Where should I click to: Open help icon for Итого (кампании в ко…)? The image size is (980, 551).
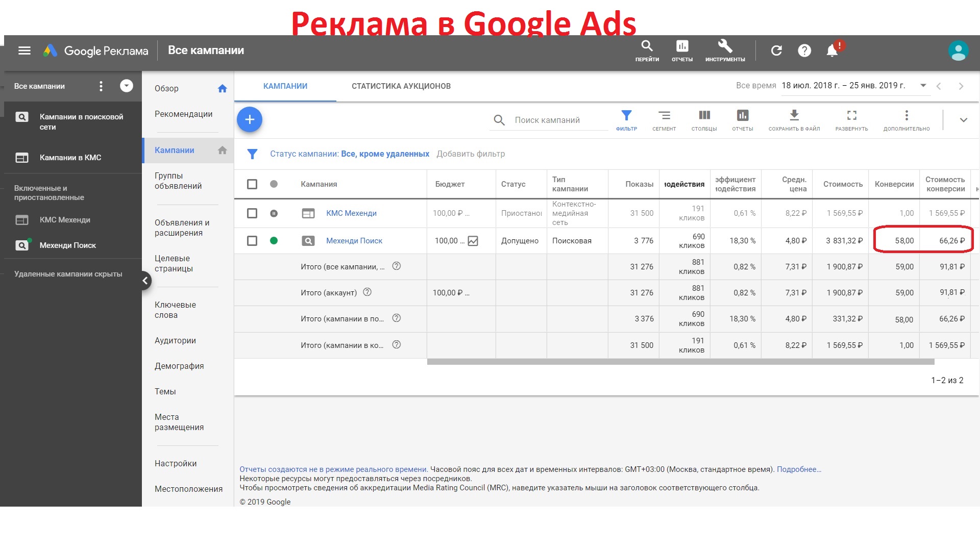[x=396, y=345]
